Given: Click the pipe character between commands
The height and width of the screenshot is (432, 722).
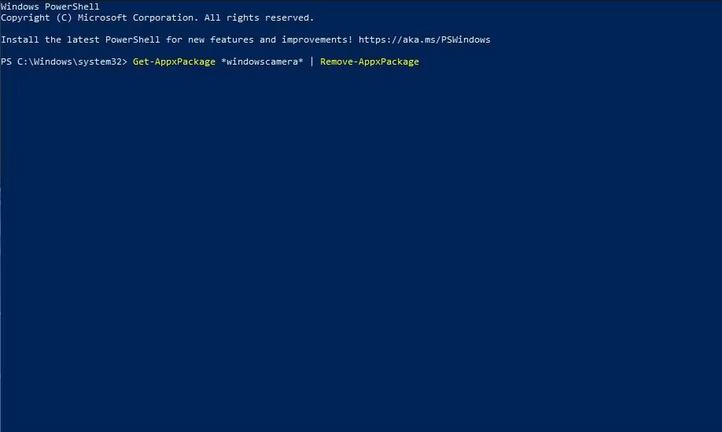Looking at the screenshot, I should pyautogui.click(x=312, y=62).
